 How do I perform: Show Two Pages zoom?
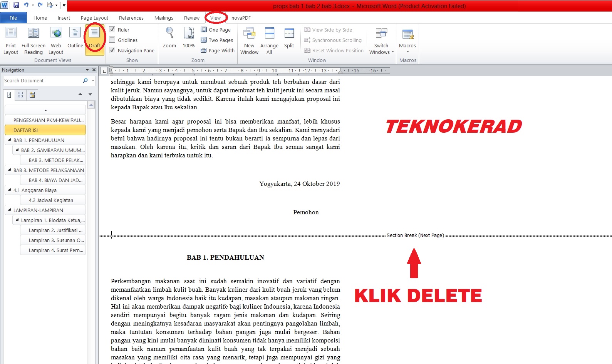217,40
